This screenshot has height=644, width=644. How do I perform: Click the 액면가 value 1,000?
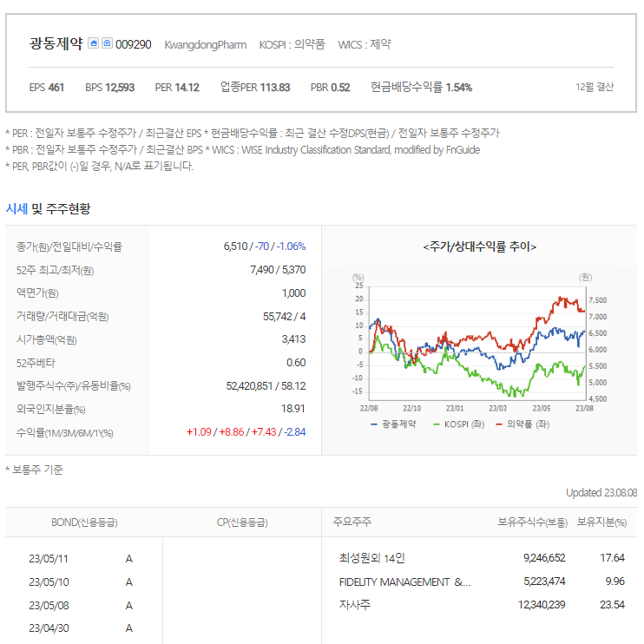[293, 293]
